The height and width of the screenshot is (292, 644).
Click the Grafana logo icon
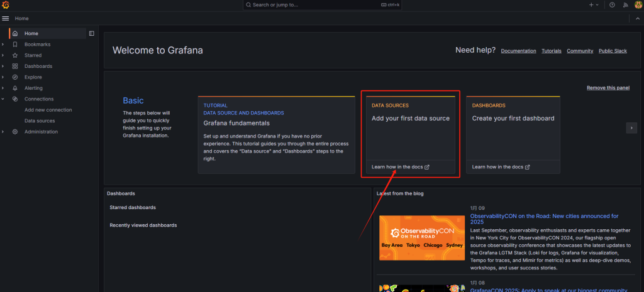point(6,5)
